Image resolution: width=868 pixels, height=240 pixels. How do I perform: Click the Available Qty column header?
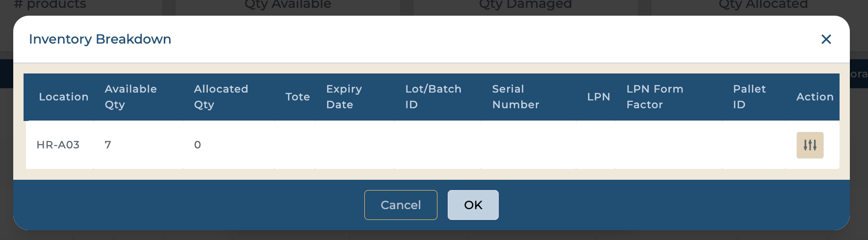(130, 97)
